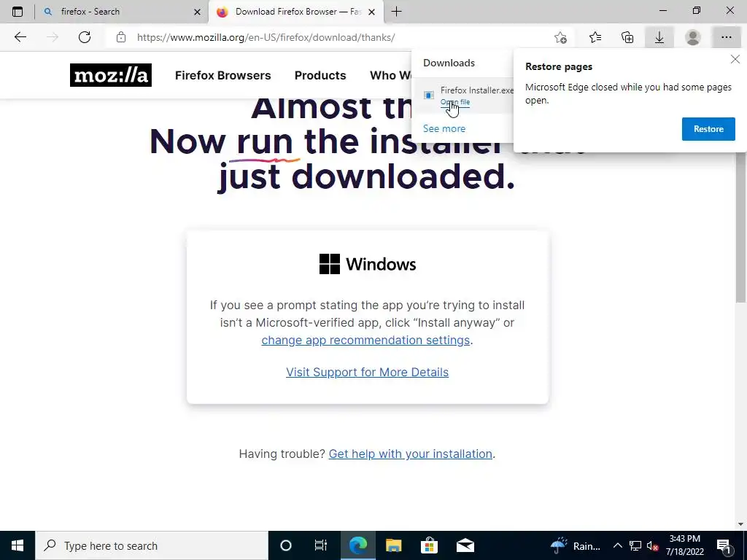Click Visit Support for More Details
Screen dimensions: 747x560
pyautogui.click(x=368, y=372)
